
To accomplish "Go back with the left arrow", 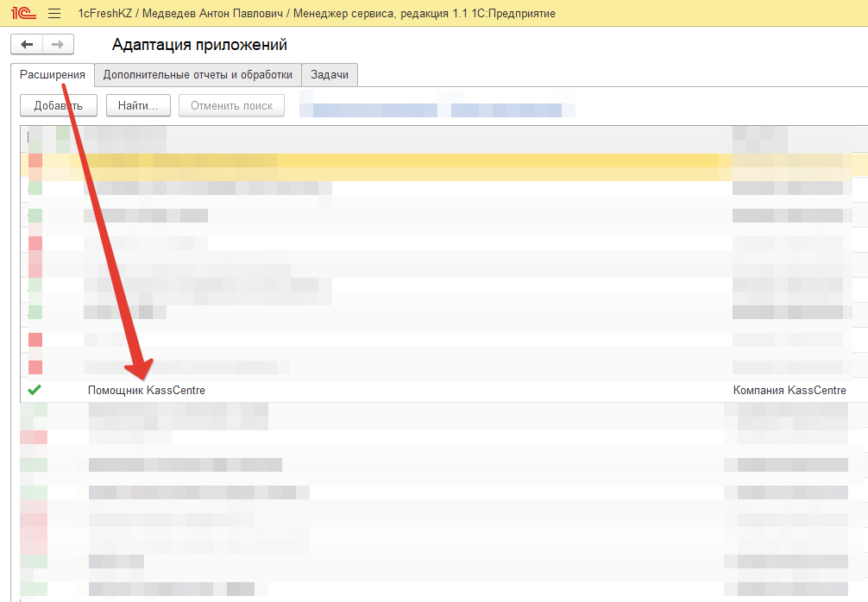I will point(28,45).
